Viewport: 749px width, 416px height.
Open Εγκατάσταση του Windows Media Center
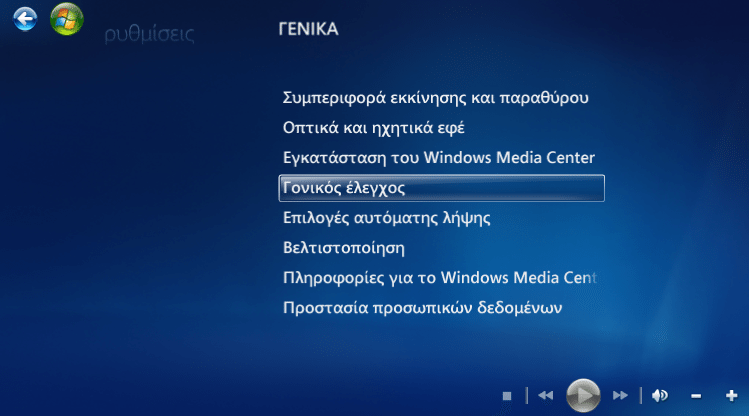click(439, 158)
